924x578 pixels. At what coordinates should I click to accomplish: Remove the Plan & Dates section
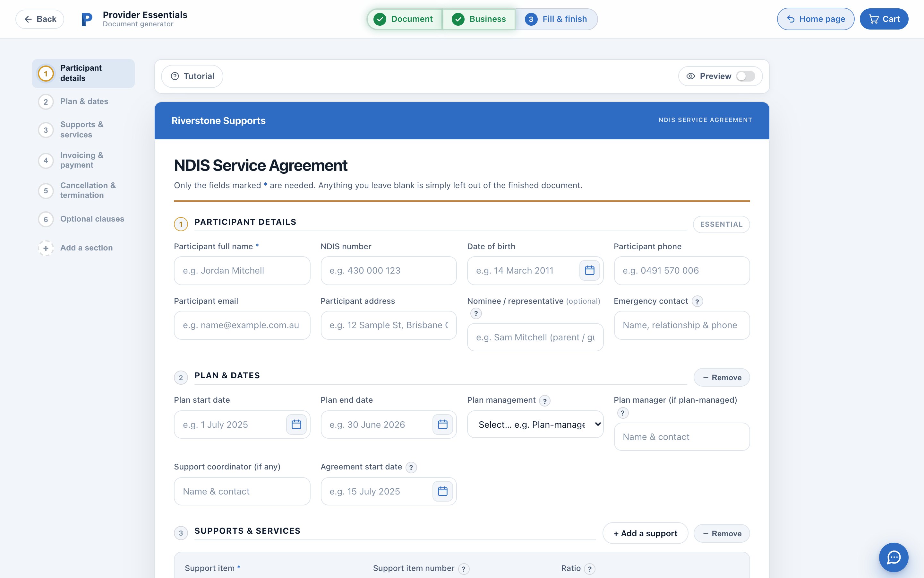click(722, 377)
